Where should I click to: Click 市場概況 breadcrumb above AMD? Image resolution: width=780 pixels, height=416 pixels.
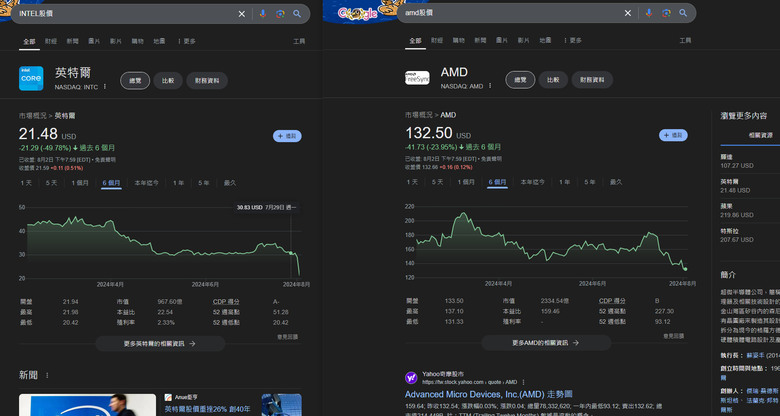(x=418, y=114)
